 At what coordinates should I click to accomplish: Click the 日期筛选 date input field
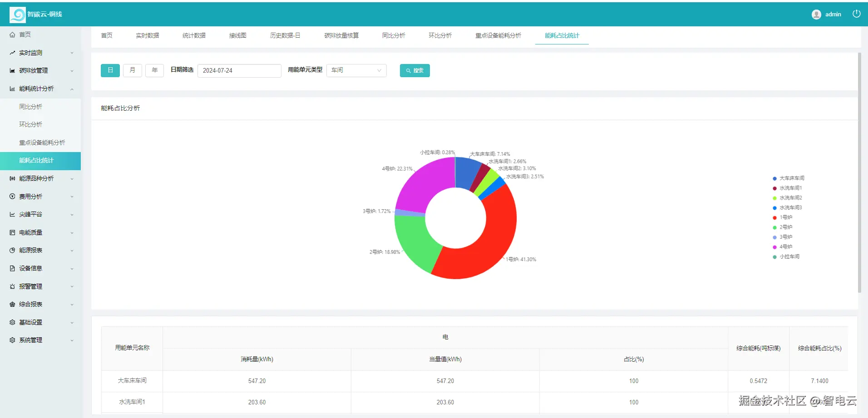239,70
